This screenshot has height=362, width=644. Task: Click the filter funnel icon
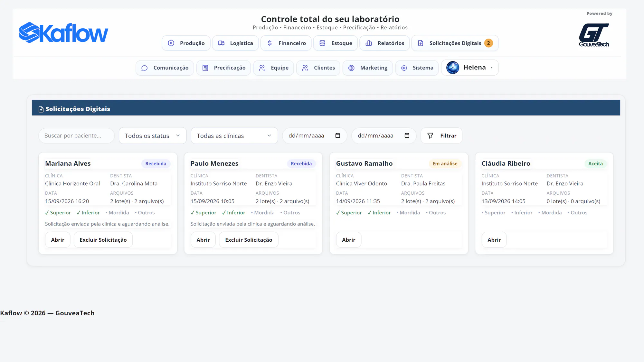click(430, 136)
